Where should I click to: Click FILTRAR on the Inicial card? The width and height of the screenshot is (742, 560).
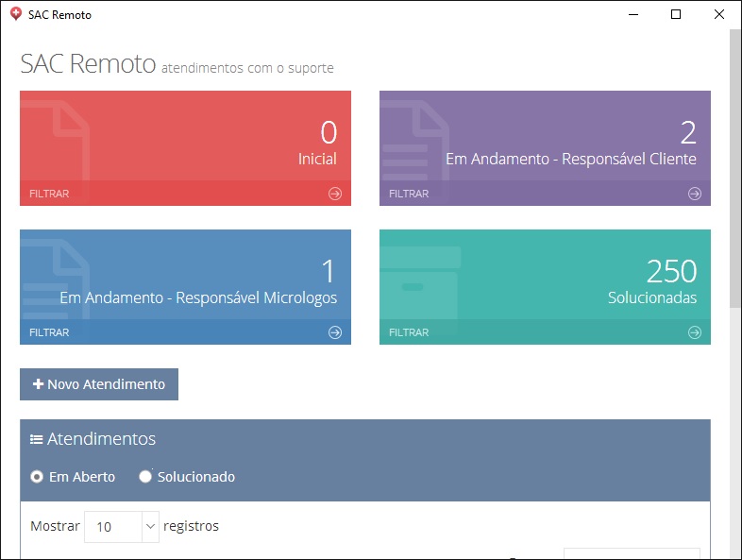click(49, 194)
